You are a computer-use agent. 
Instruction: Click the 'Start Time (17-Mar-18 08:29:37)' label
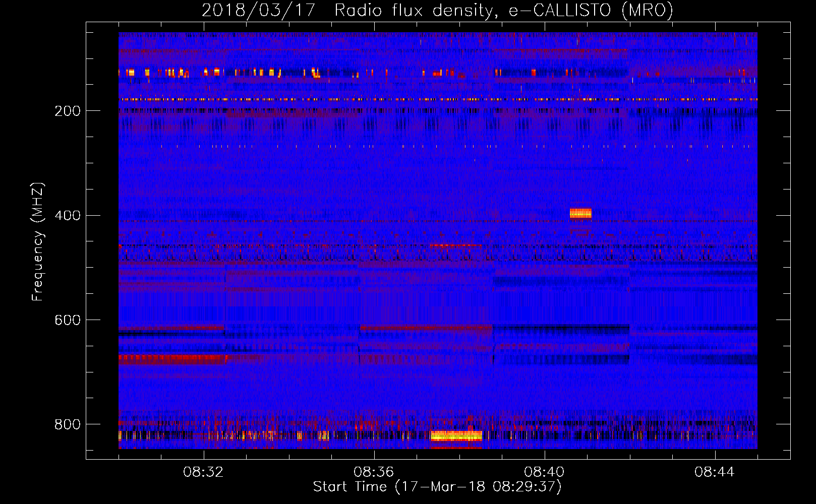[437, 487]
